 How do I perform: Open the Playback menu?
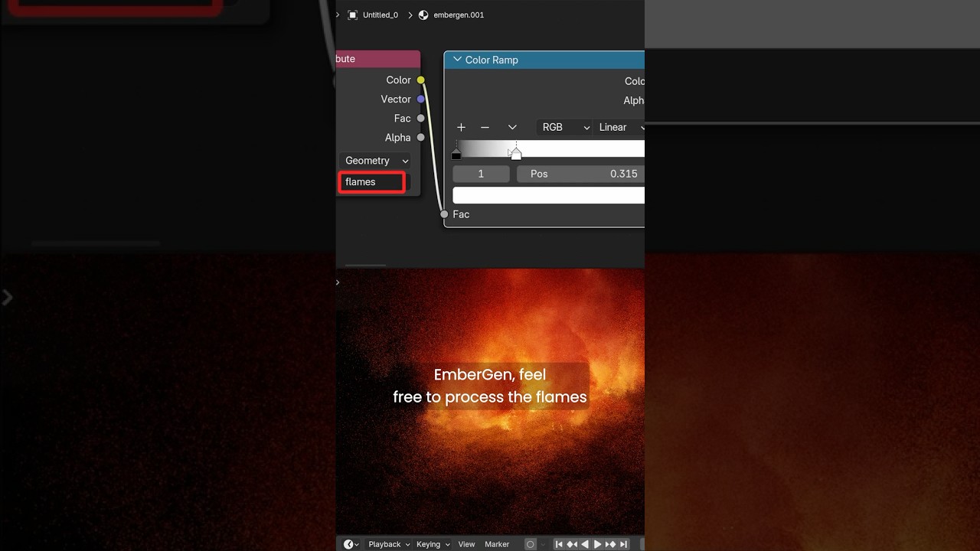click(x=389, y=544)
